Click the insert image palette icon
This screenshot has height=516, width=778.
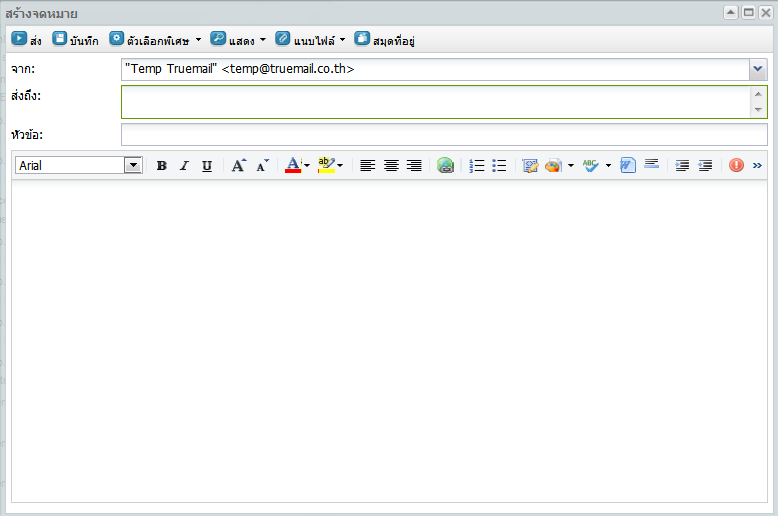point(553,166)
